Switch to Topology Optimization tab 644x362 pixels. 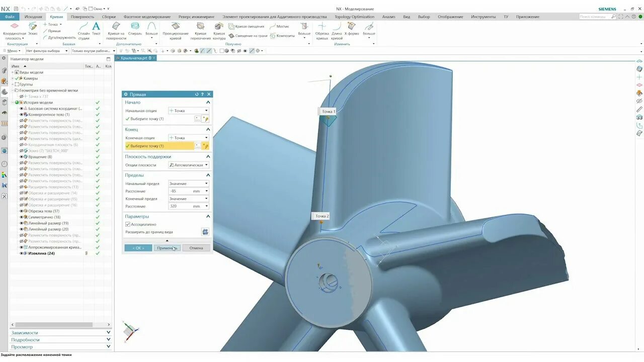coord(354,17)
